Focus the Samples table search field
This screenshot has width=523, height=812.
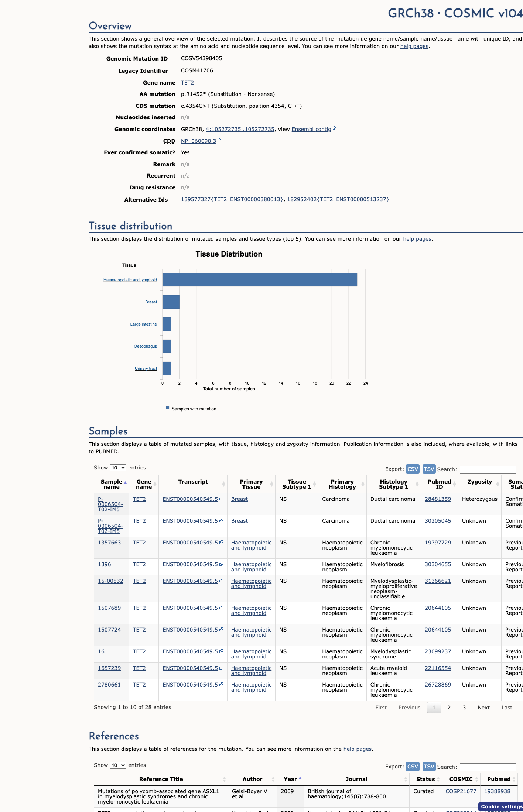click(x=488, y=469)
